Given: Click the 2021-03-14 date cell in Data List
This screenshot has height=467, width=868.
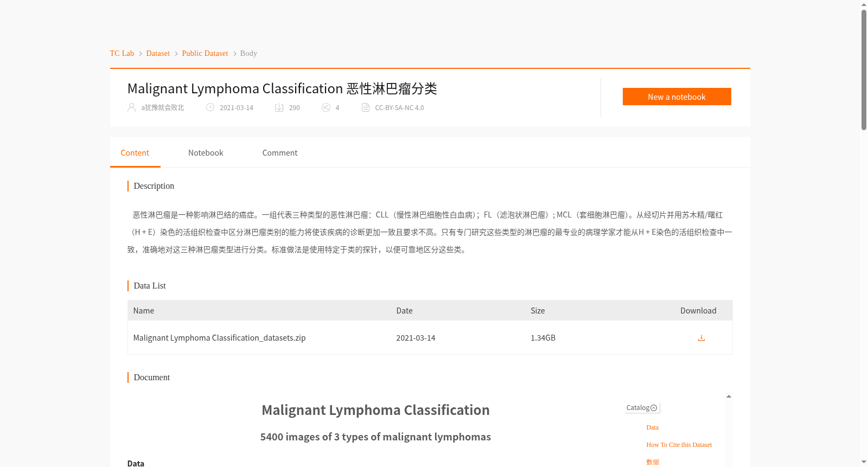Looking at the screenshot, I should point(416,338).
